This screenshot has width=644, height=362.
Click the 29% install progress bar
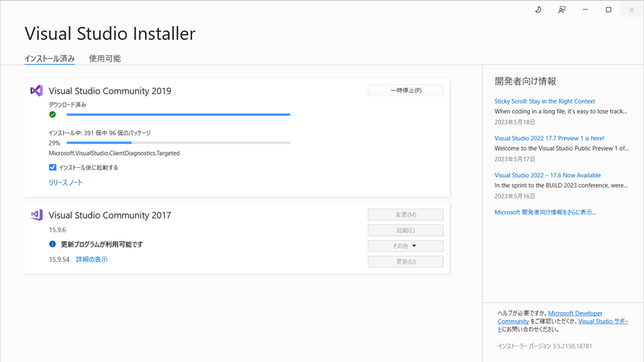tap(178, 143)
